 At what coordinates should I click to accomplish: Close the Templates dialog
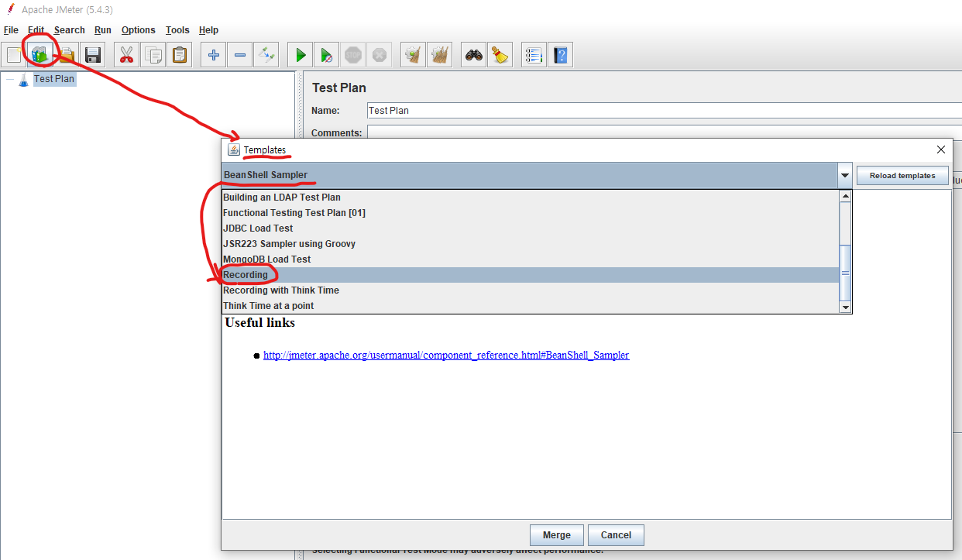click(941, 149)
